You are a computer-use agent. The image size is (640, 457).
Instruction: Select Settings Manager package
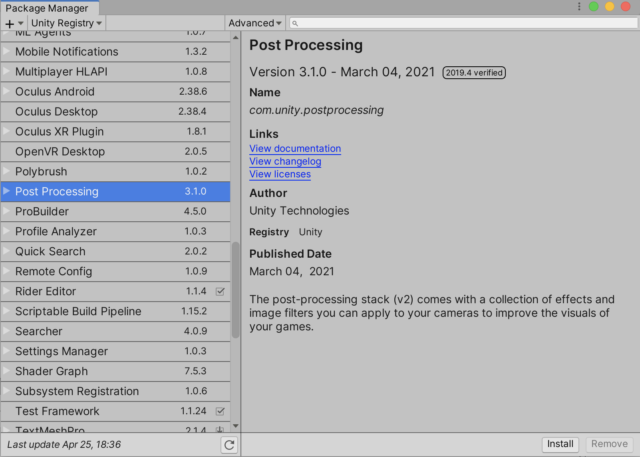(x=116, y=351)
